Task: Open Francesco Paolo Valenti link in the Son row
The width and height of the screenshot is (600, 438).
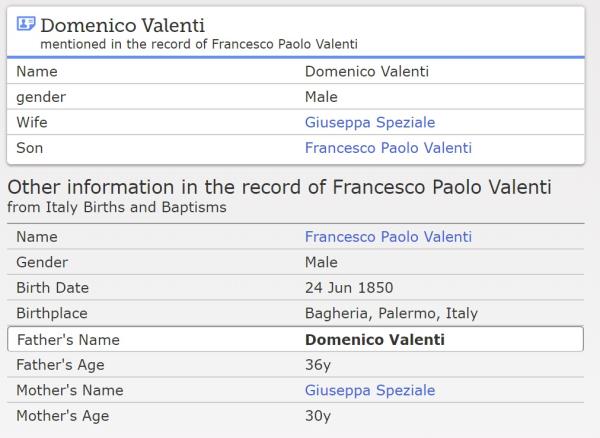Action: [x=388, y=148]
